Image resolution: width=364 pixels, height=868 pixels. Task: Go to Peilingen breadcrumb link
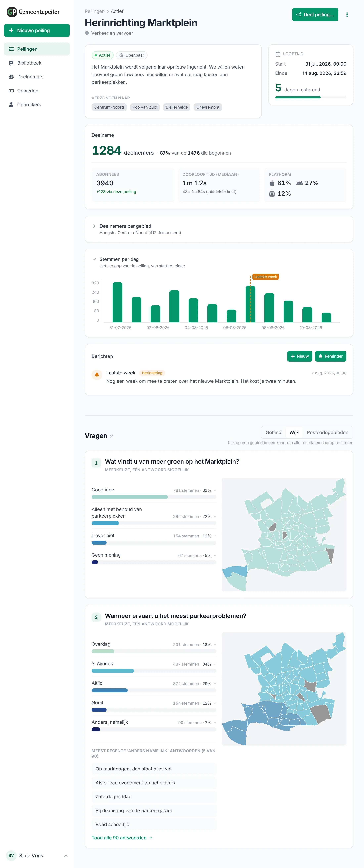coord(95,11)
